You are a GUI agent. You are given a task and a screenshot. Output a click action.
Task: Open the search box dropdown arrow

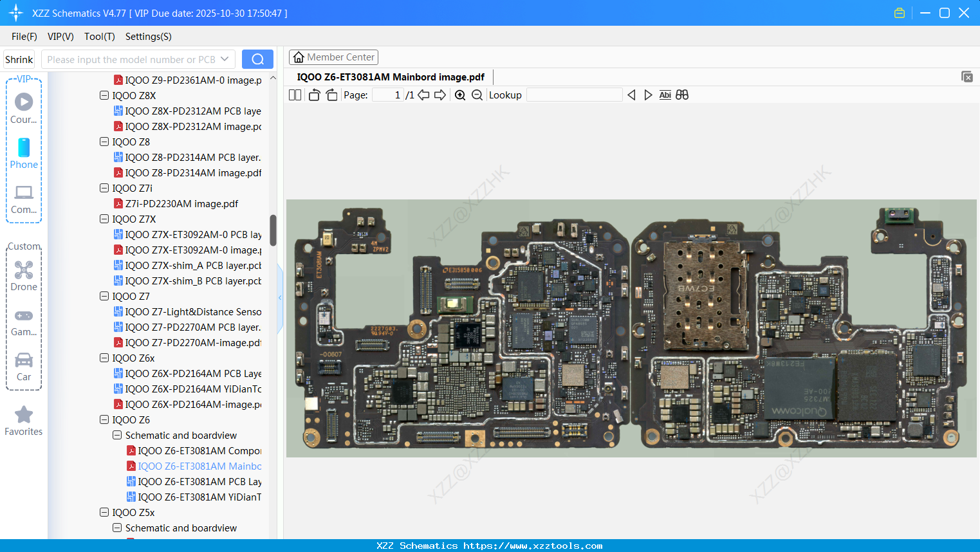tap(225, 59)
